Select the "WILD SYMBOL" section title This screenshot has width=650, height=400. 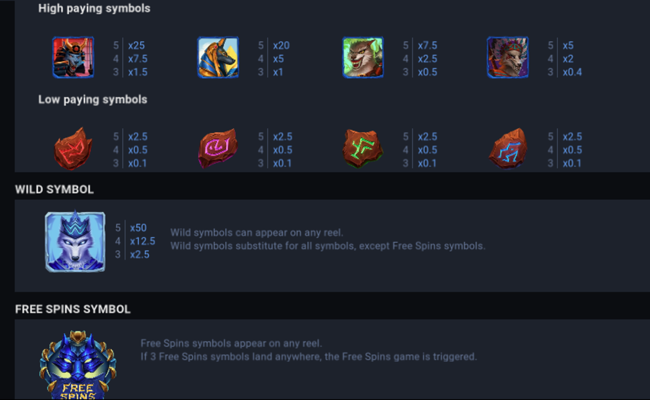click(x=55, y=188)
